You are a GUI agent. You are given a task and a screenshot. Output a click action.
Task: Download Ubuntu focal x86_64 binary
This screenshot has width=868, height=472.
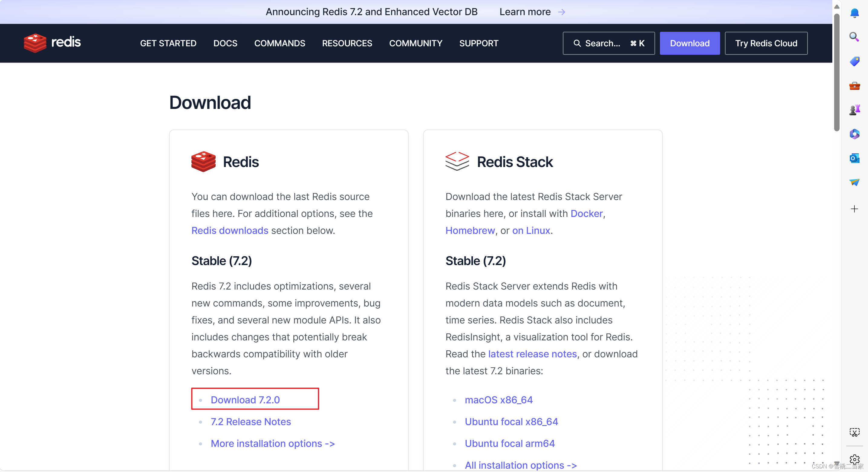click(511, 421)
